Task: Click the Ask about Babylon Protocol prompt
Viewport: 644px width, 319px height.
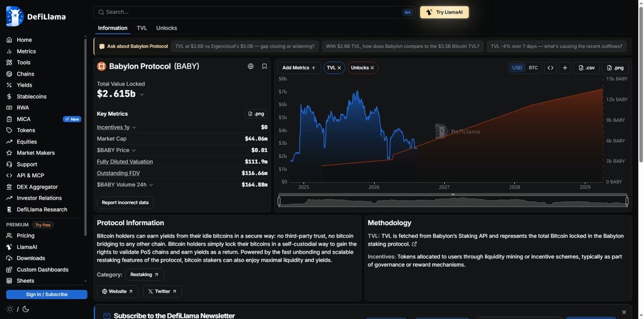Action: pos(134,46)
